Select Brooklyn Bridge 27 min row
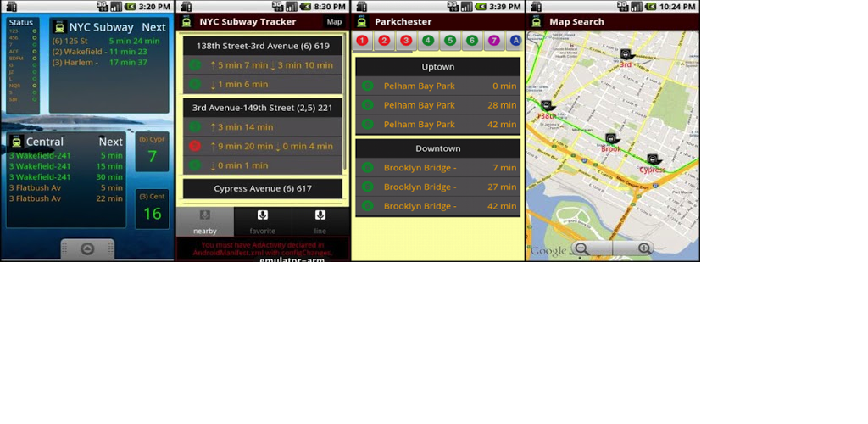The height and width of the screenshot is (424, 868). [438, 187]
